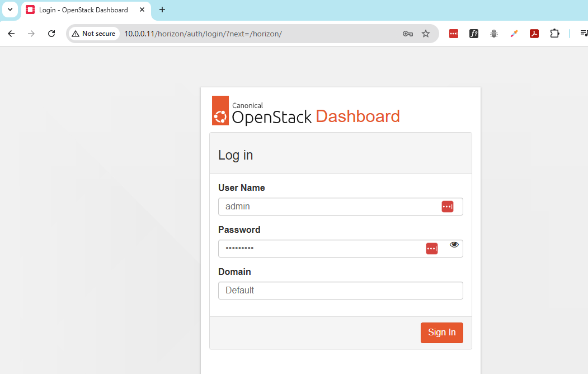Select the Login - OpenStack Dashboard tab
The height and width of the screenshot is (374, 588).
pyautogui.click(x=83, y=10)
